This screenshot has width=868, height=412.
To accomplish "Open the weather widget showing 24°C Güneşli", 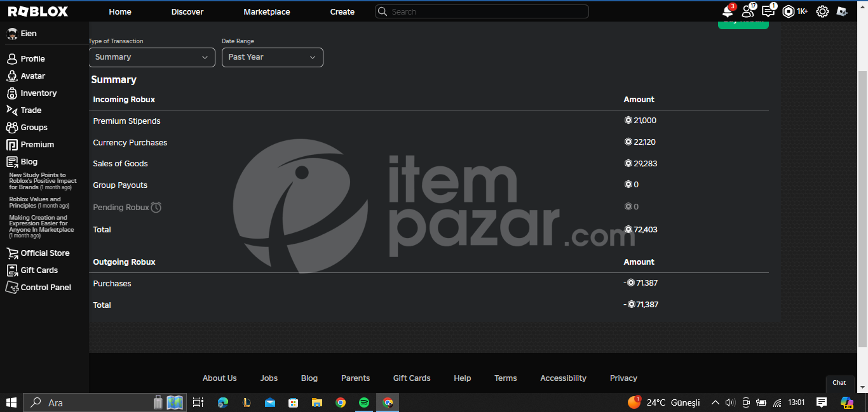I will click(x=663, y=402).
